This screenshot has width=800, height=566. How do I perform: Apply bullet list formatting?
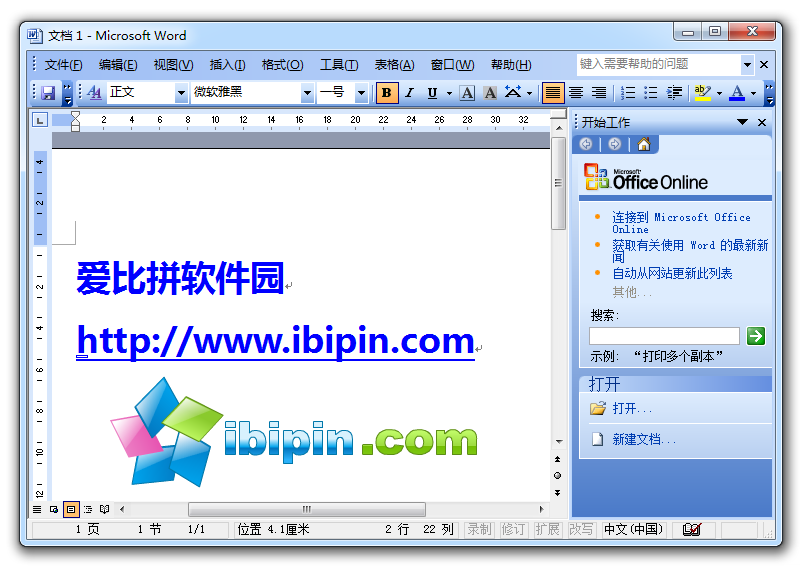[x=651, y=93]
